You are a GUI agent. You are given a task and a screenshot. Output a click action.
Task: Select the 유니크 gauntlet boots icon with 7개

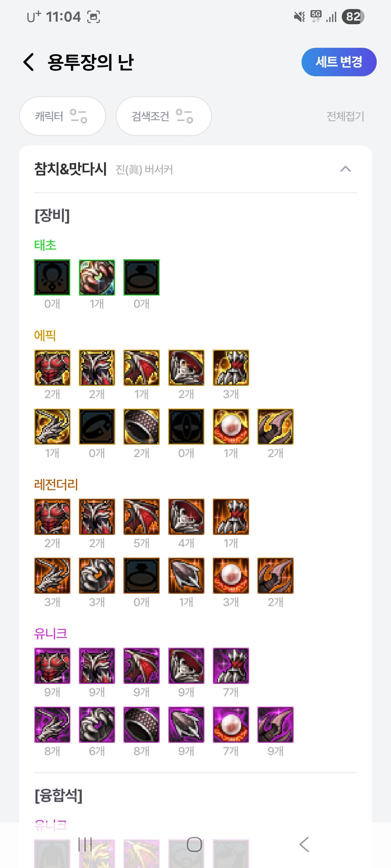231,666
